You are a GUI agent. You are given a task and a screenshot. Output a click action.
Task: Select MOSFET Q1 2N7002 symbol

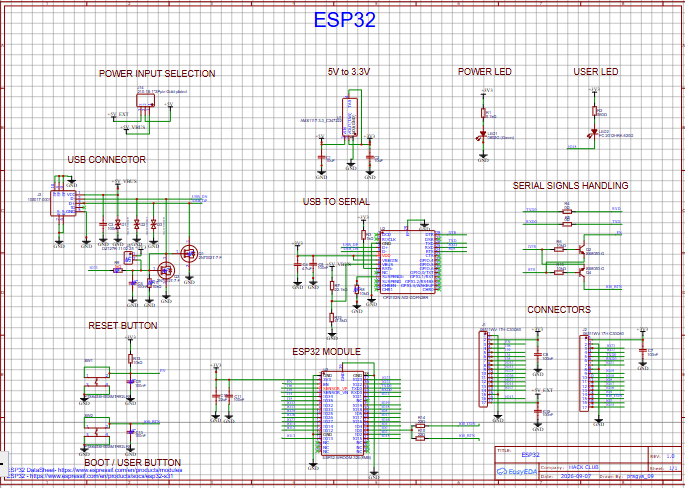click(189, 253)
